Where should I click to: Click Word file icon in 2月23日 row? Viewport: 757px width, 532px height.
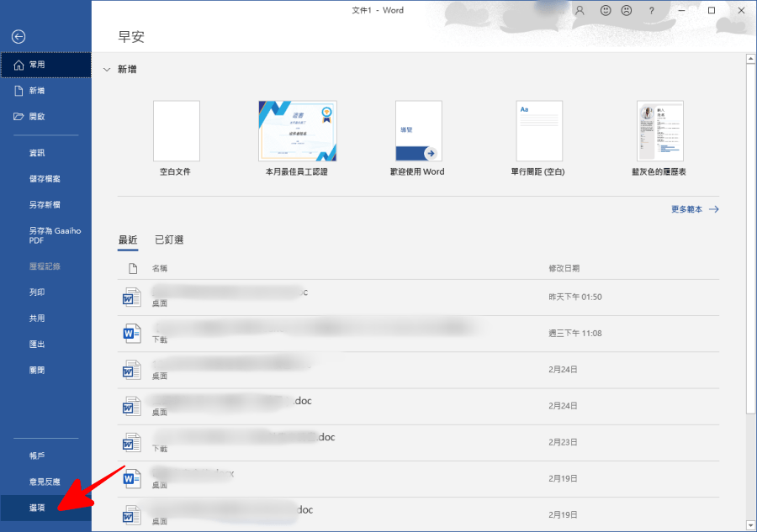[x=131, y=442]
